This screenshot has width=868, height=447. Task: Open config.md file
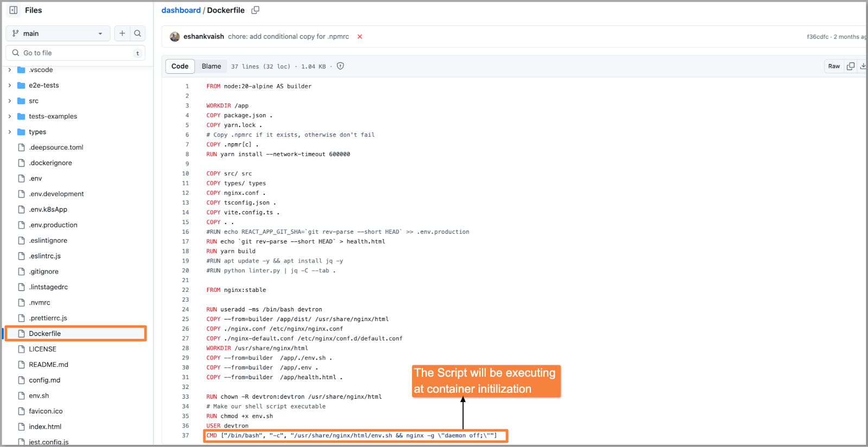44,380
